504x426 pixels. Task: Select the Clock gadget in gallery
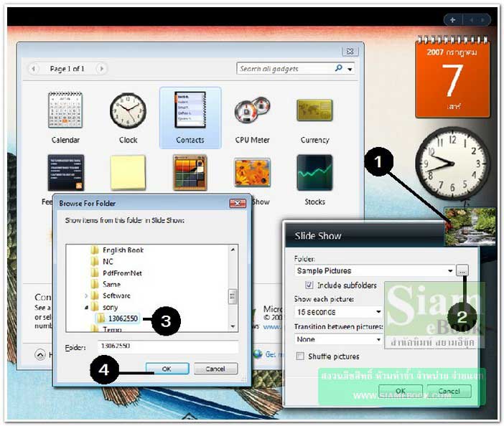pos(128,110)
